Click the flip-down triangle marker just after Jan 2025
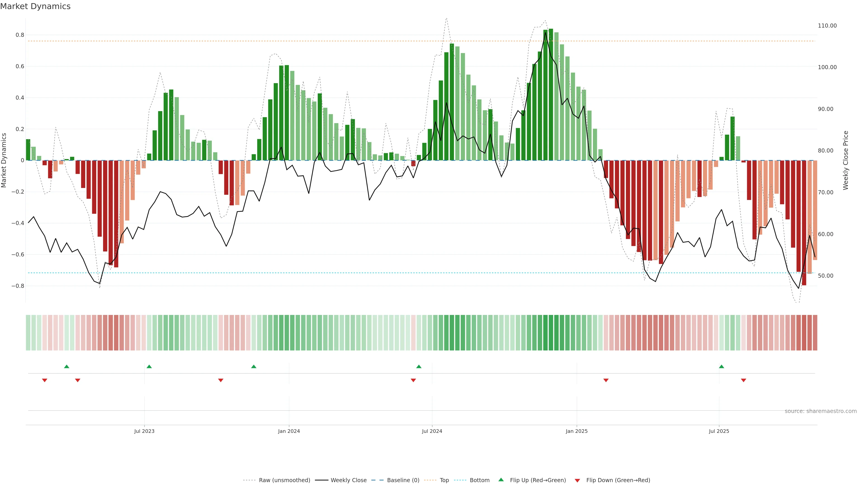This screenshot has width=868, height=488. pos(606,380)
